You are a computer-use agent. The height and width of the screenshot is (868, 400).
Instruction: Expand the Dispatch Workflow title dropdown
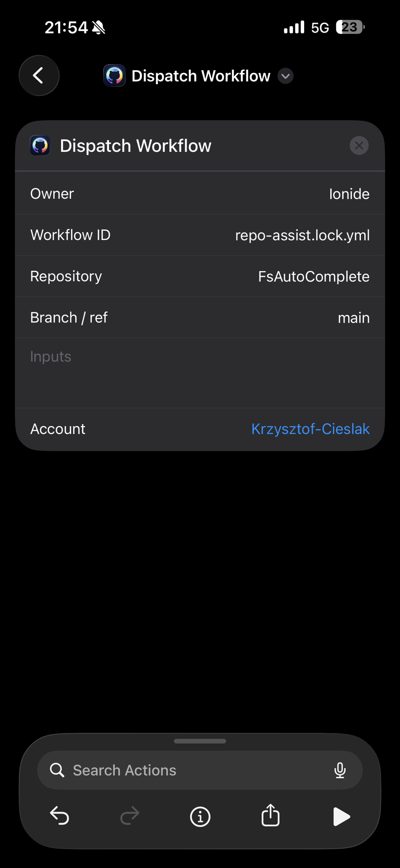285,76
